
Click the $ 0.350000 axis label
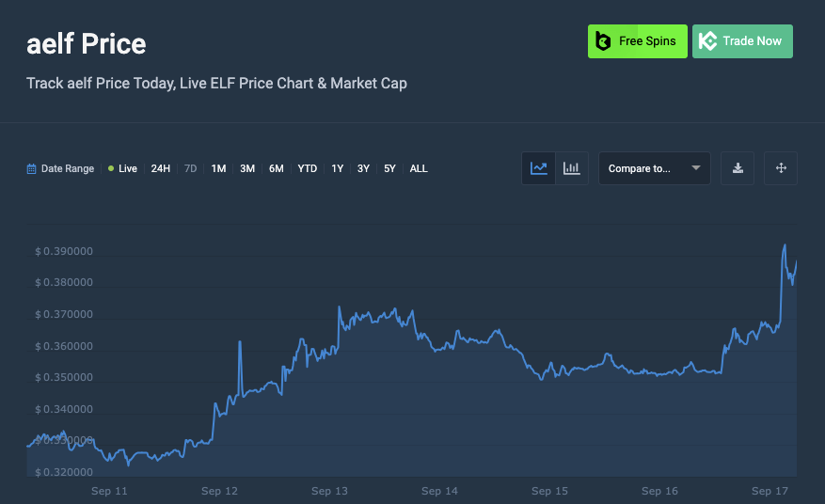pos(64,378)
